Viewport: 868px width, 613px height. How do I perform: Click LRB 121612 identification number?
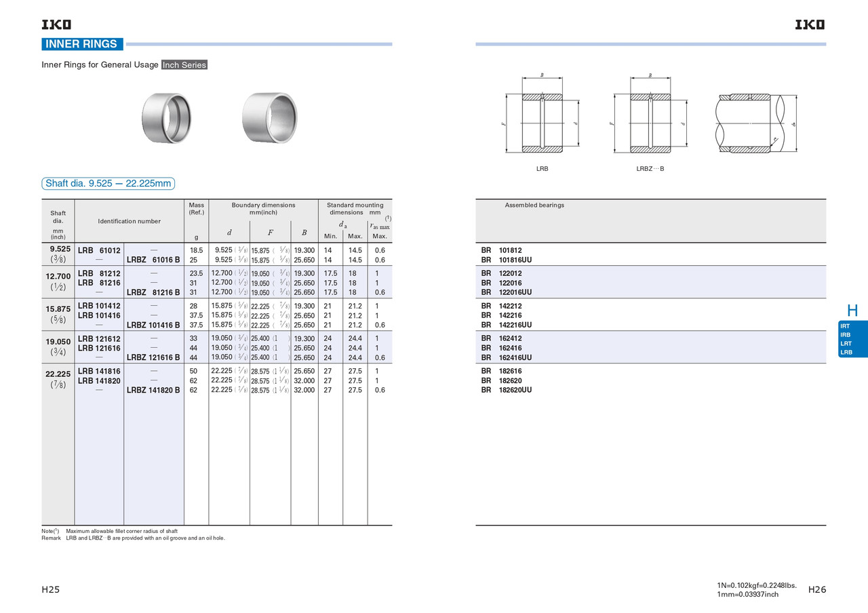(x=99, y=338)
